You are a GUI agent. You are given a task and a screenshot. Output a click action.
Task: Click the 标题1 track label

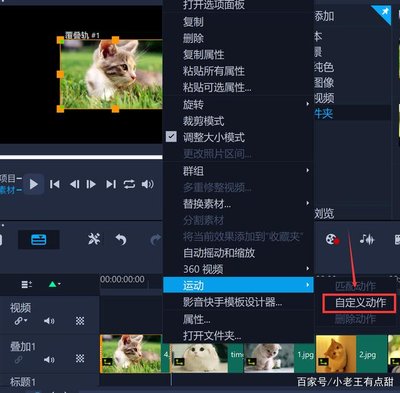click(23, 382)
